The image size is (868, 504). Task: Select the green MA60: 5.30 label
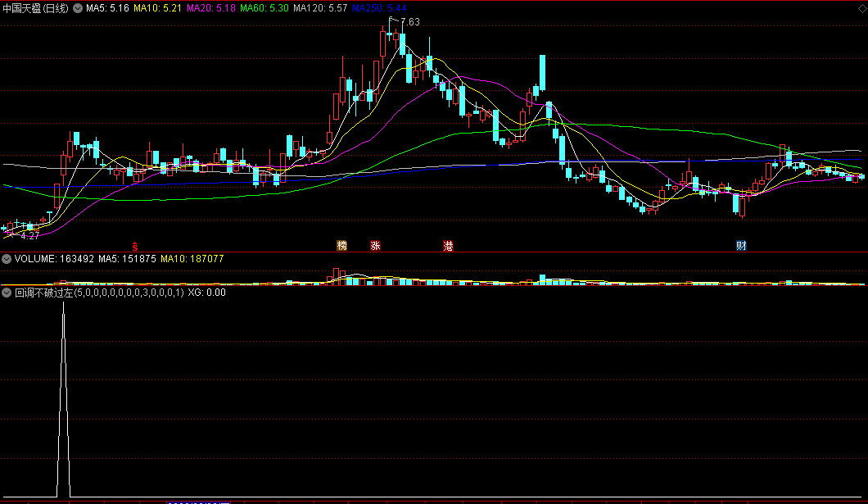[264, 8]
